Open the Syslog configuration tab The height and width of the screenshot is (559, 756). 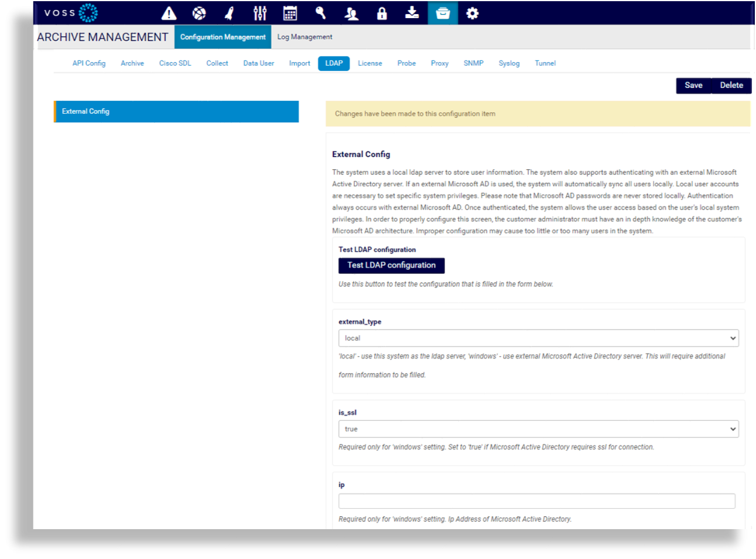click(x=509, y=63)
